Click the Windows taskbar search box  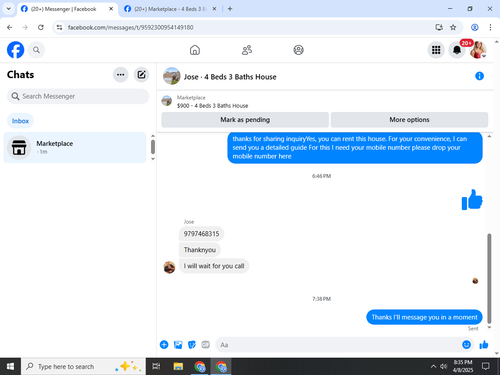(83, 367)
